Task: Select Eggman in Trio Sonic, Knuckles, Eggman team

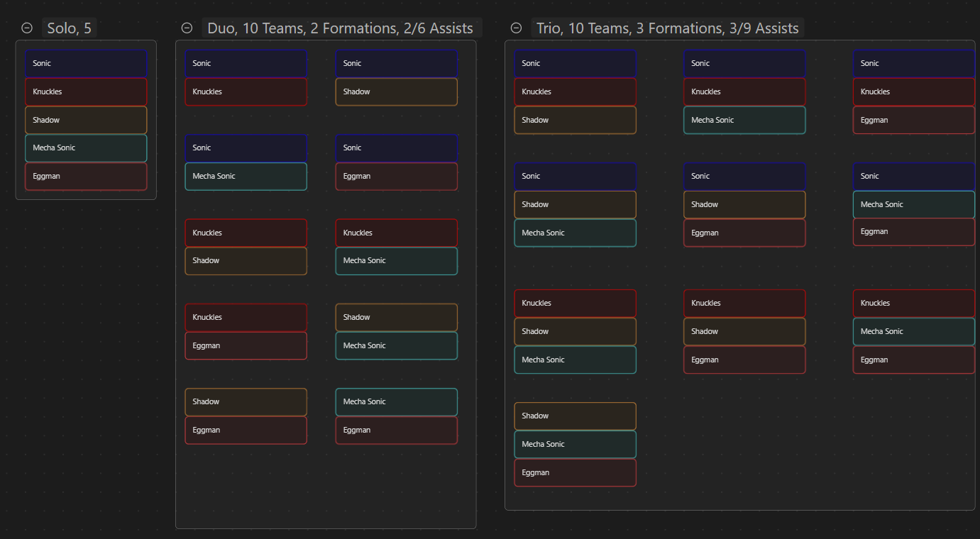Action: pos(914,121)
